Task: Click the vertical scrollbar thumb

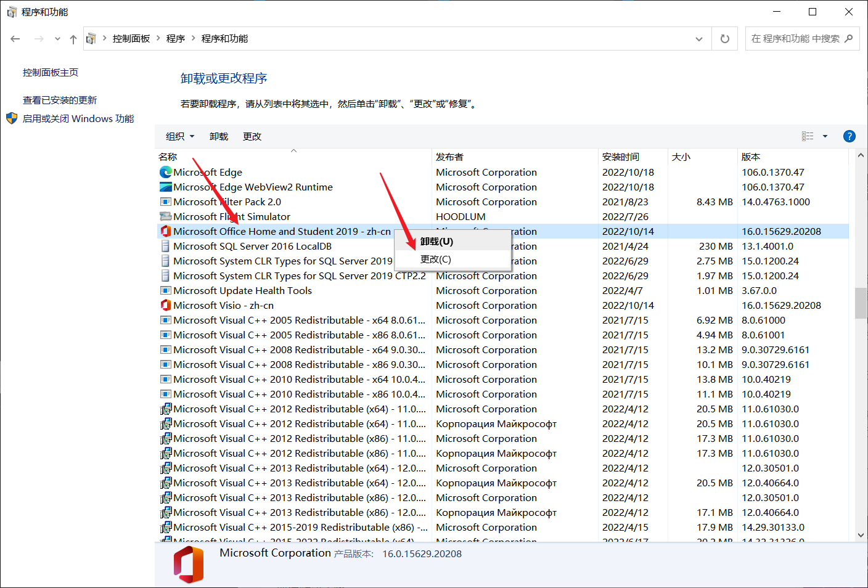Action: [861, 303]
